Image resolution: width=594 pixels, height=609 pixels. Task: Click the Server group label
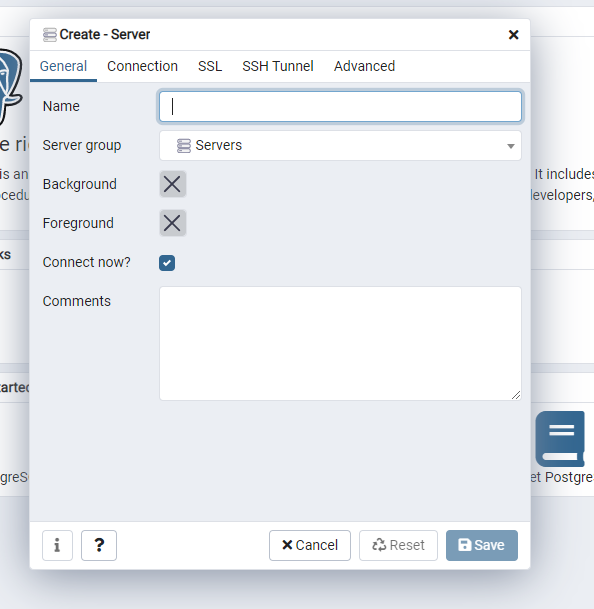pos(82,145)
